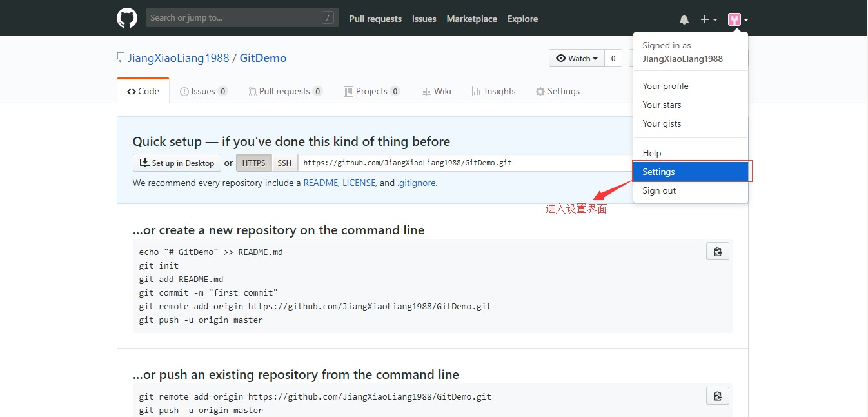Switch to the repository Issues tab
Image resolution: width=868 pixels, height=417 pixels.
204,91
